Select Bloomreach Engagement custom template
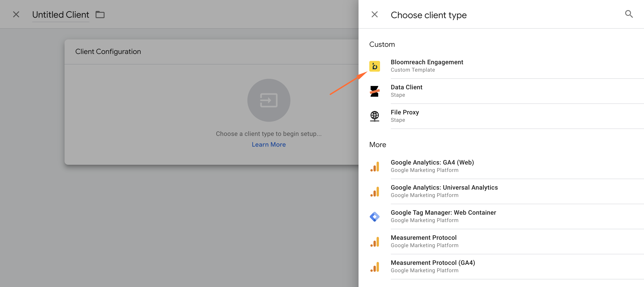This screenshot has height=287, width=644. (501, 66)
